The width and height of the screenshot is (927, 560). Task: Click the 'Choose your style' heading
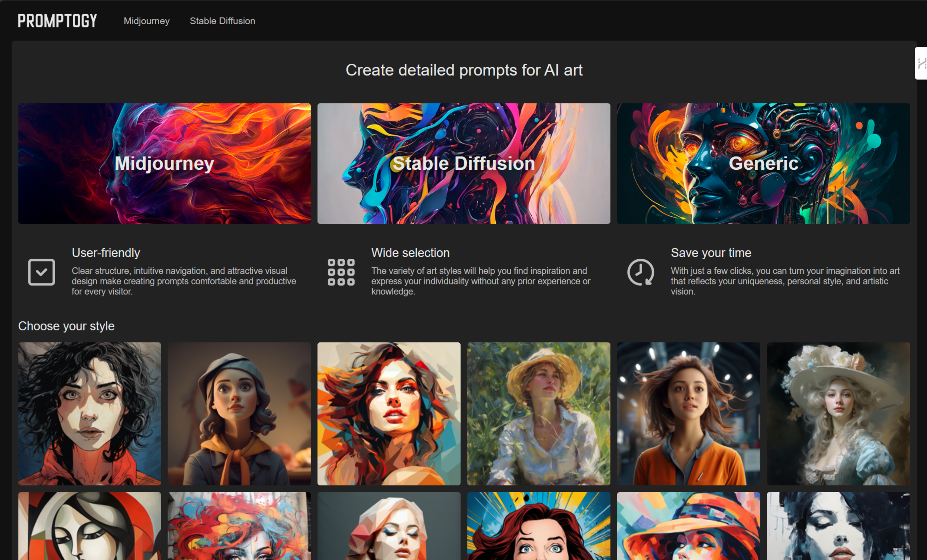(66, 326)
